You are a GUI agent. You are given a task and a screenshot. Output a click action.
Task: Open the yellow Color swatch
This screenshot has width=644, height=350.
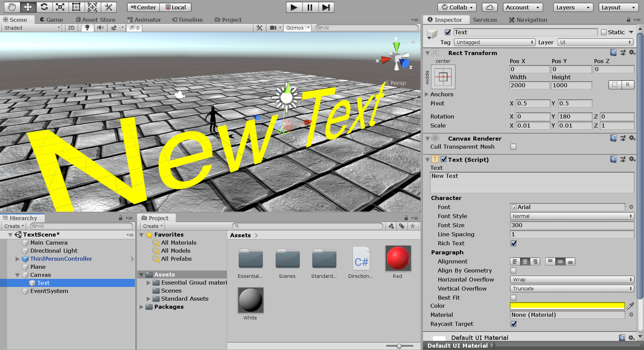point(567,306)
